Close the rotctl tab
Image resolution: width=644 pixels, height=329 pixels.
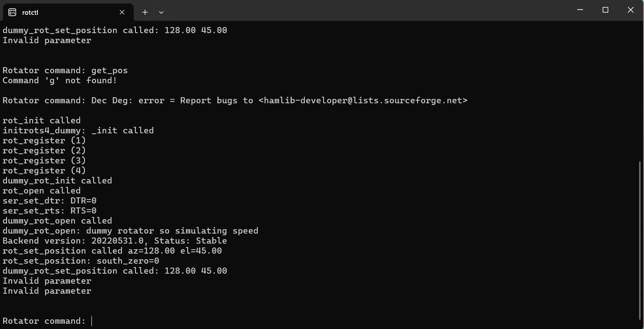click(122, 12)
